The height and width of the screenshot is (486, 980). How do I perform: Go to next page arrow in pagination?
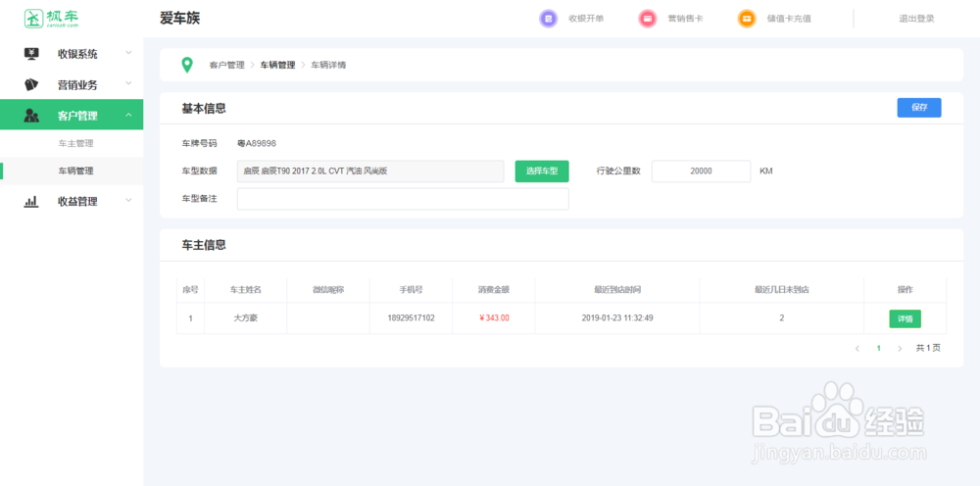[900, 349]
